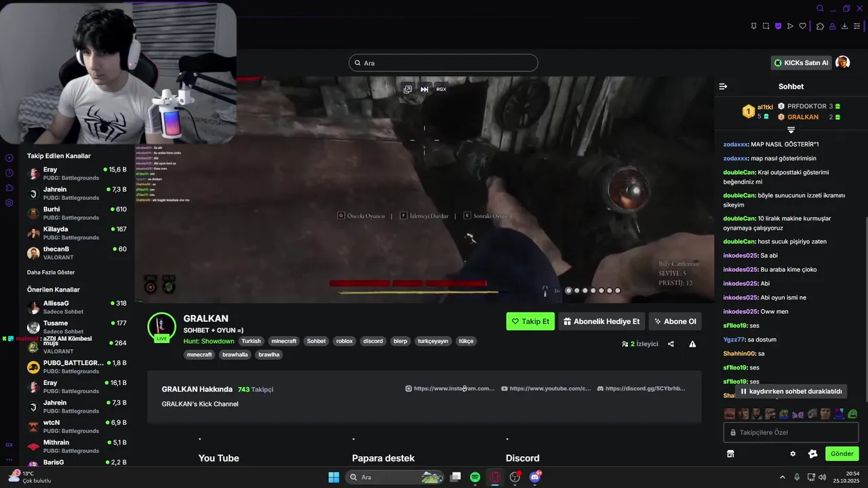Collapse the Sohbet chat panel
This screenshot has height=488, width=868.
[723, 86]
